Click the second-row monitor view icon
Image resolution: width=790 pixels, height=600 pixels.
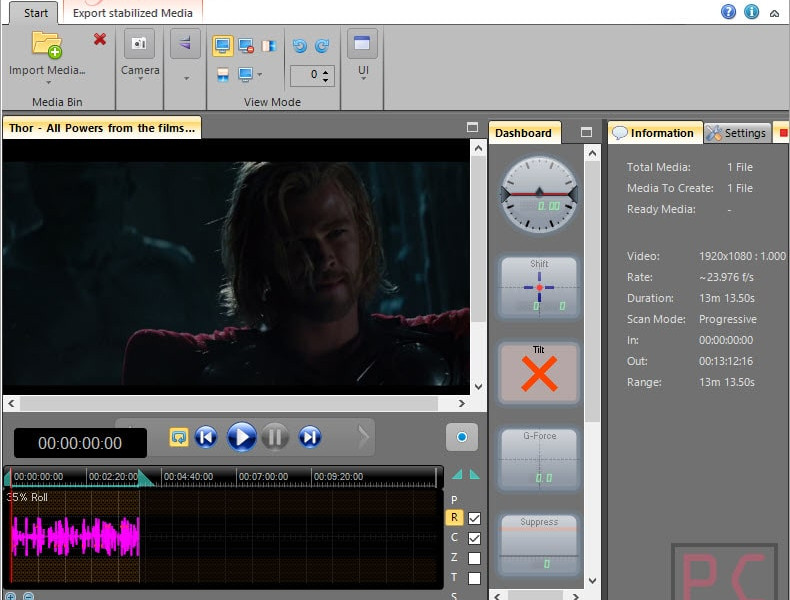(x=245, y=75)
